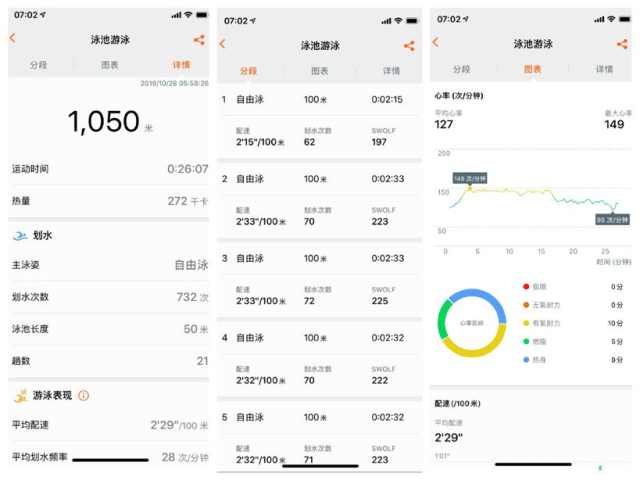Open 分段 tab in left screen
The width and height of the screenshot is (640, 480).
(38, 65)
